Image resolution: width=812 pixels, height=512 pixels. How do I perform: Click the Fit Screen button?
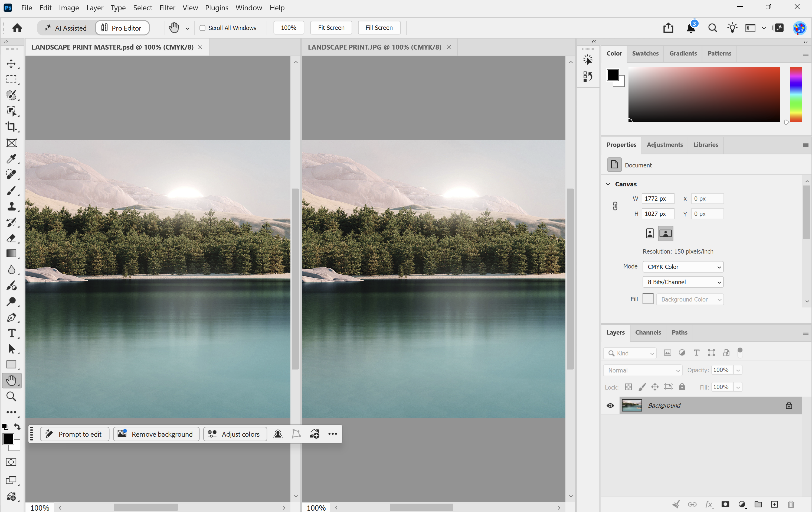point(331,28)
